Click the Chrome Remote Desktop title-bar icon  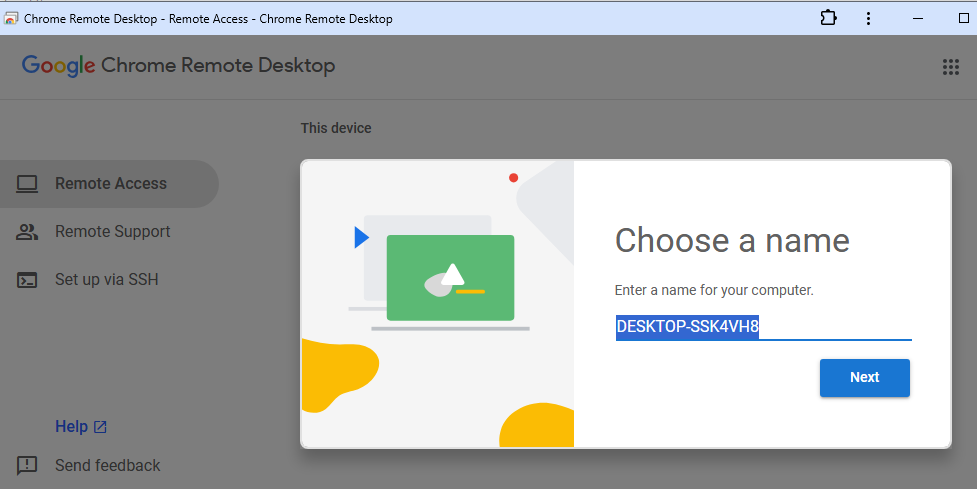click(11, 19)
